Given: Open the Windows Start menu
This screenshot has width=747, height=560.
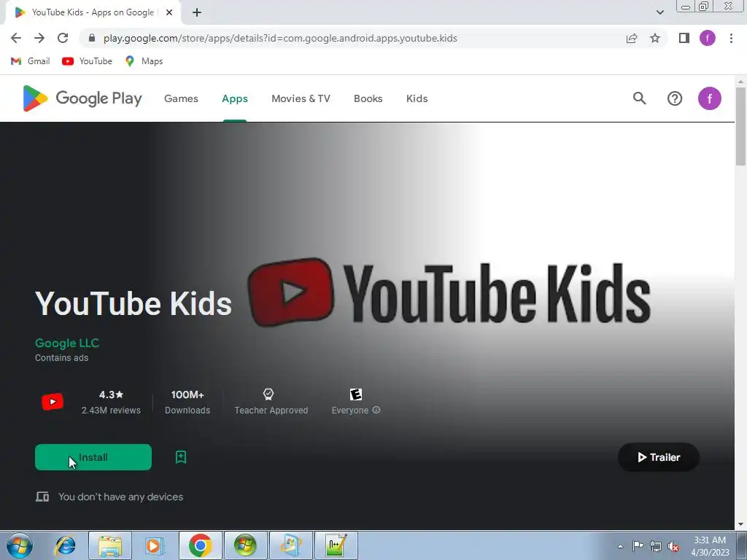Looking at the screenshot, I should click(20, 545).
